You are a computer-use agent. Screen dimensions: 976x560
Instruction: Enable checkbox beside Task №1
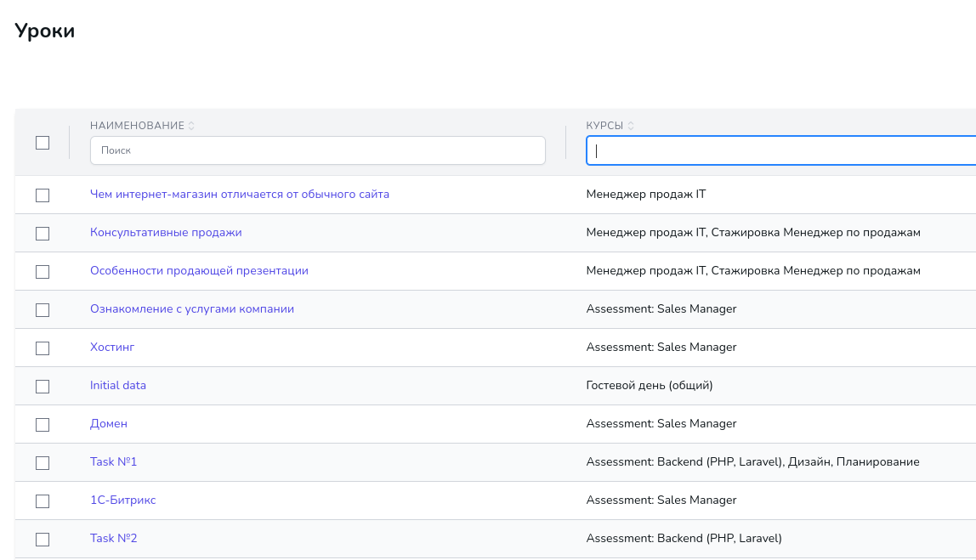(43, 463)
